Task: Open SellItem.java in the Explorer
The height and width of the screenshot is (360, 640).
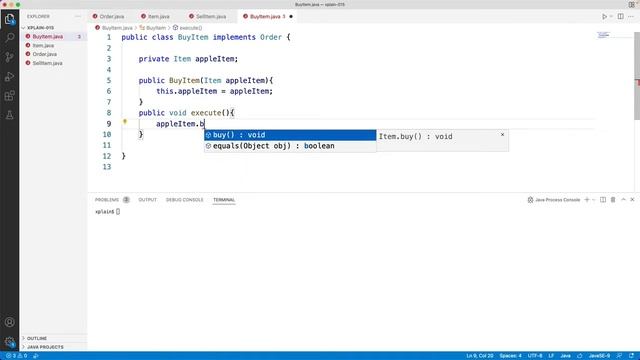Action: pos(47,63)
